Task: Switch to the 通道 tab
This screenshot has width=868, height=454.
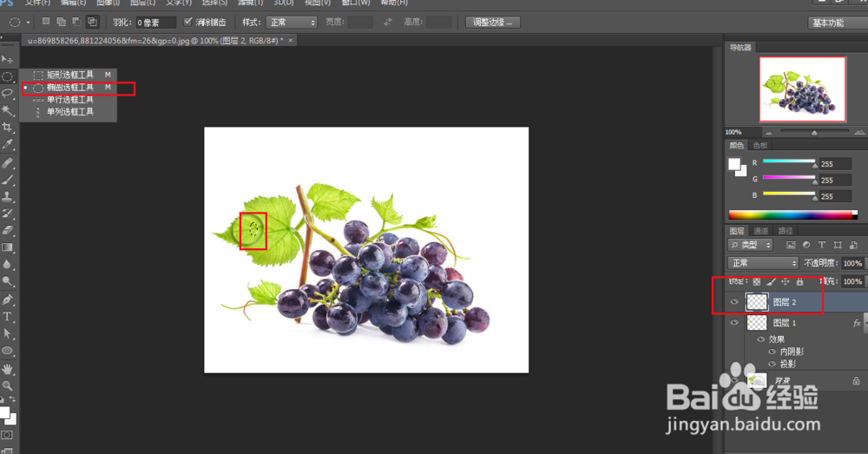Action: click(760, 231)
